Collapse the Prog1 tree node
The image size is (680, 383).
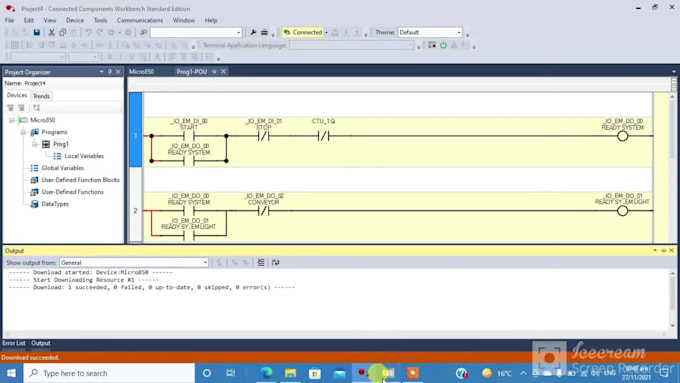coord(35,144)
